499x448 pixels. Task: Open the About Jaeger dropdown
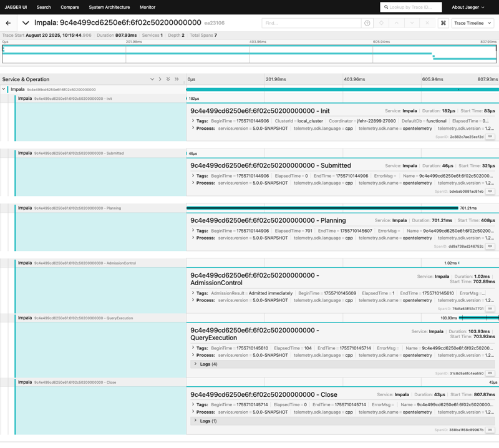coord(468,7)
